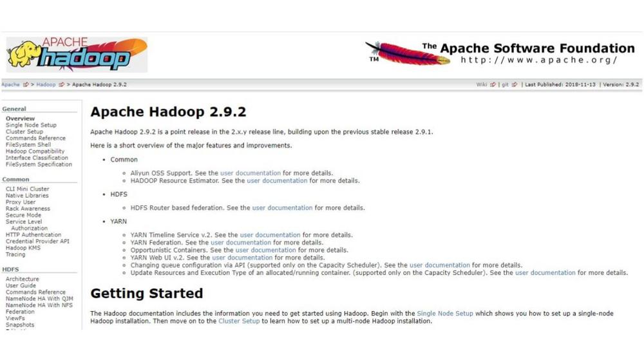Click external link icon next to git

514,84
